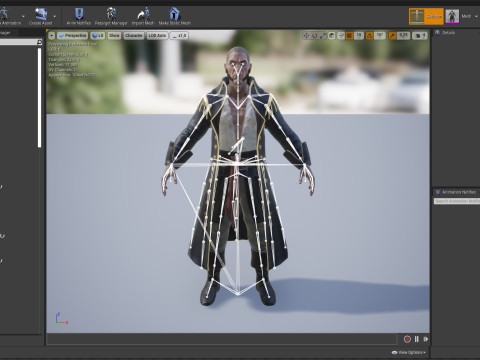Image resolution: width=480 pixels, height=360 pixels.
Task: Toggle rotation snapping
Action: click(x=370, y=35)
